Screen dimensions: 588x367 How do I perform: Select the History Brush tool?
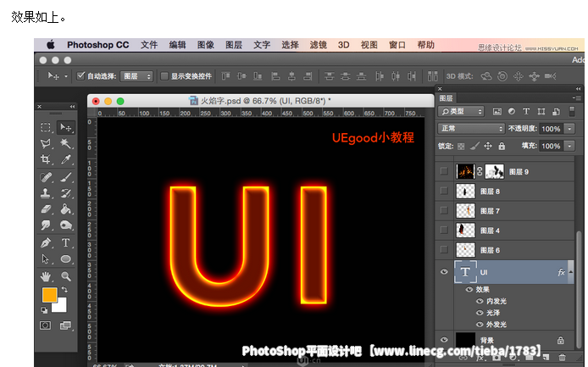pos(65,193)
